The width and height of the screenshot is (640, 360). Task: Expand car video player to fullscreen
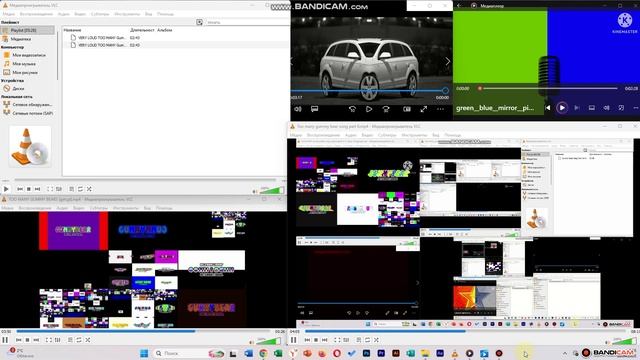tap(424, 109)
